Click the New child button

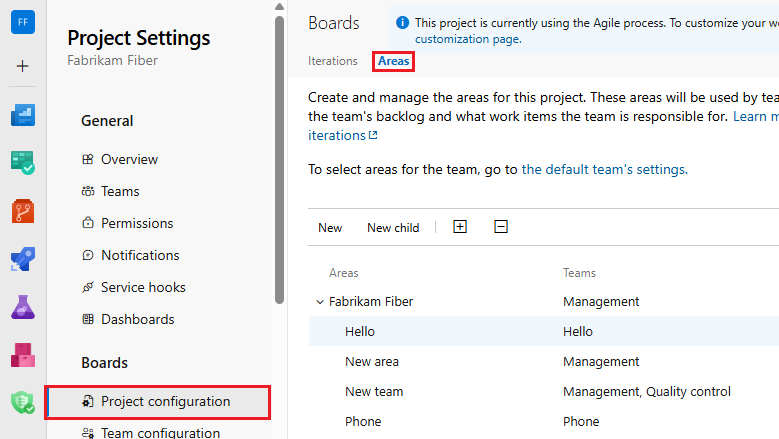[x=393, y=228]
